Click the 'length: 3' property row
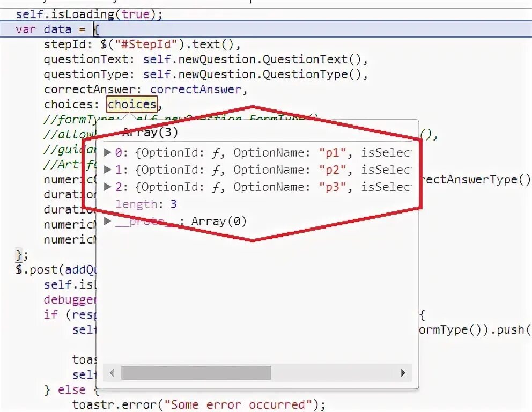The image size is (532, 412). point(146,204)
